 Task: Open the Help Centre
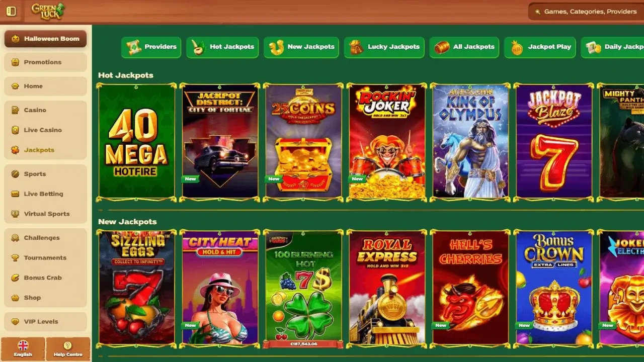pyautogui.click(x=68, y=349)
